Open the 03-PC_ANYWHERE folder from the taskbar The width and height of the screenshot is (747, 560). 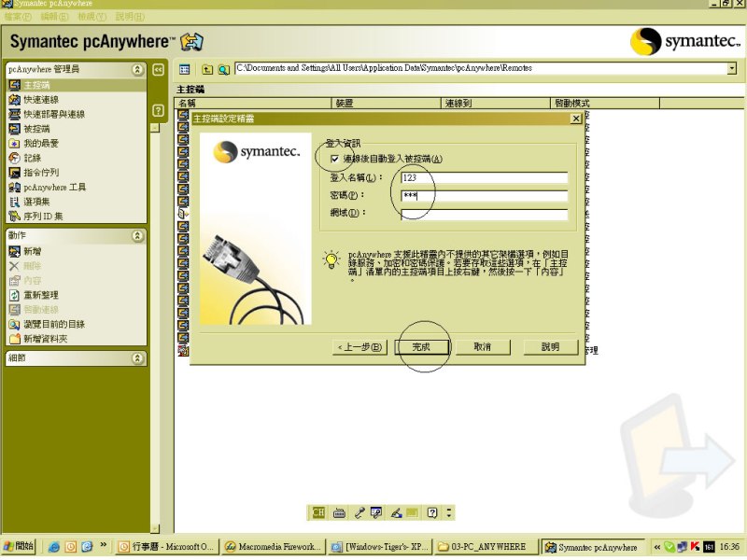click(486, 547)
